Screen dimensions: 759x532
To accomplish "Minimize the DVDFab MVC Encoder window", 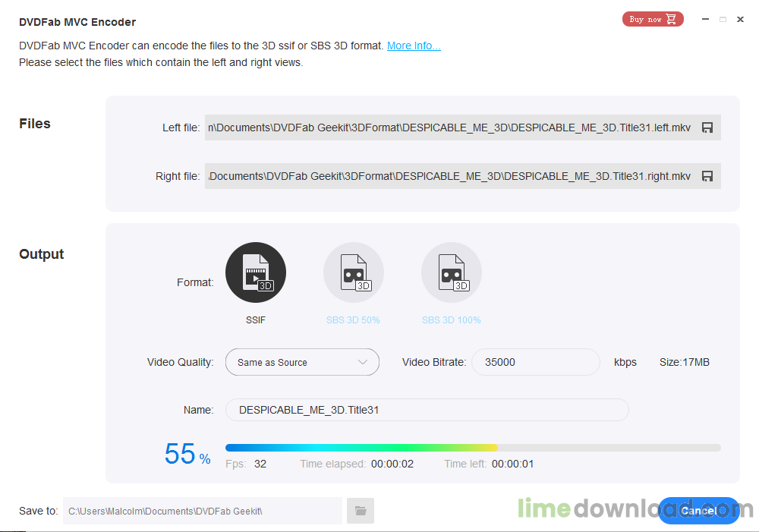I will (x=705, y=20).
